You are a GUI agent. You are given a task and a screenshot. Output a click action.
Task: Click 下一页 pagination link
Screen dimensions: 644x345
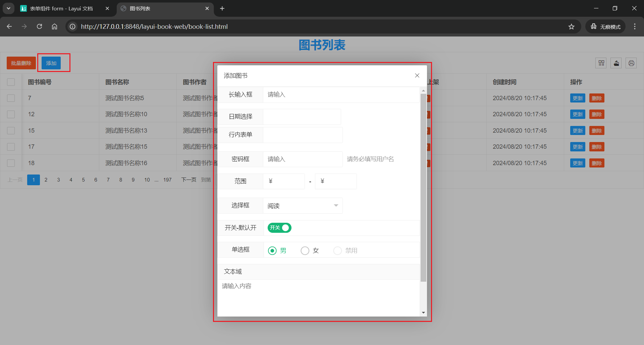[189, 180]
